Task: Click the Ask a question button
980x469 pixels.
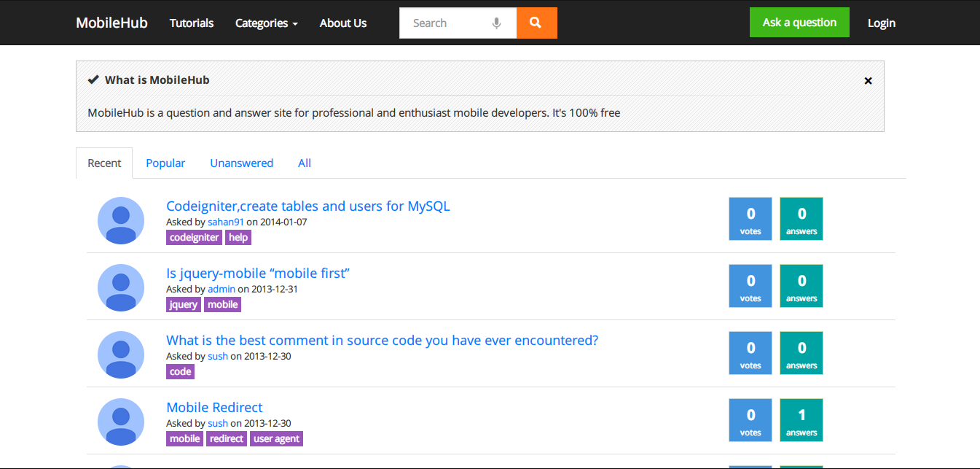Action: 799,23
